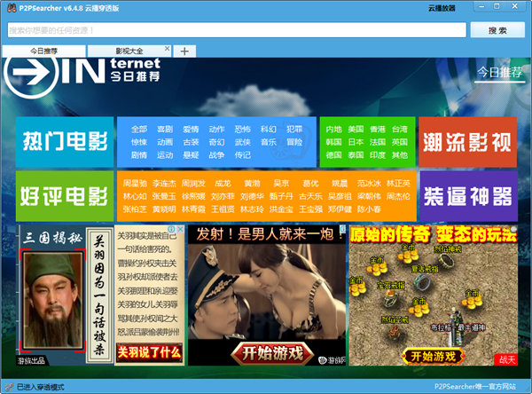Click the 搜索 search button

[496, 30]
